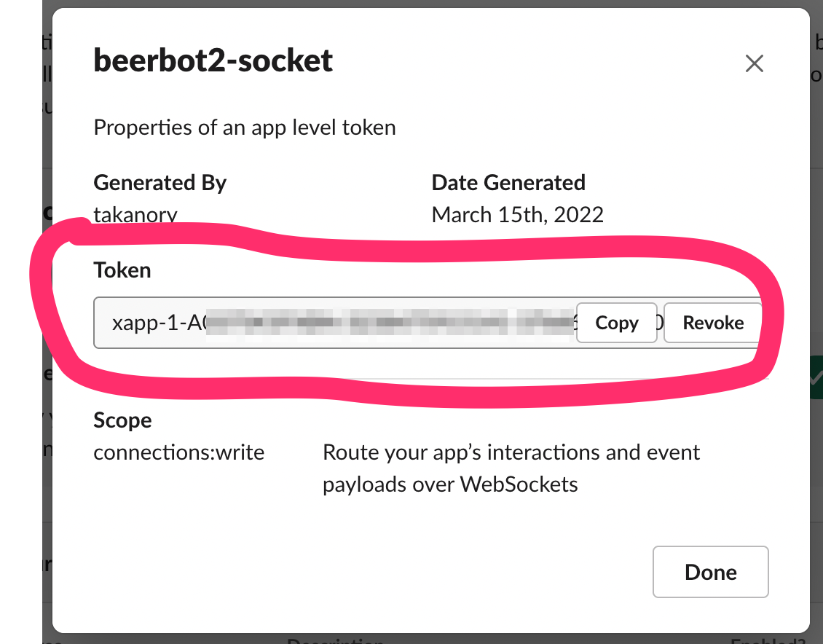
Task: Close the beerbot2-socket dialog with X
Action: click(x=754, y=64)
